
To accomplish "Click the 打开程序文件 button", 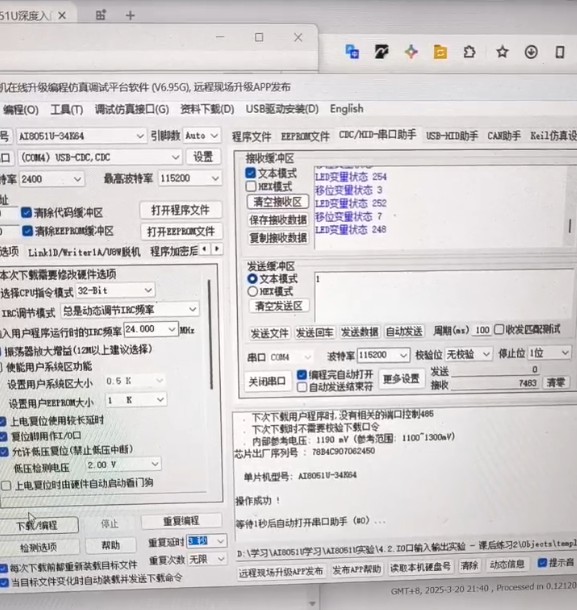I will coord(181,210).
